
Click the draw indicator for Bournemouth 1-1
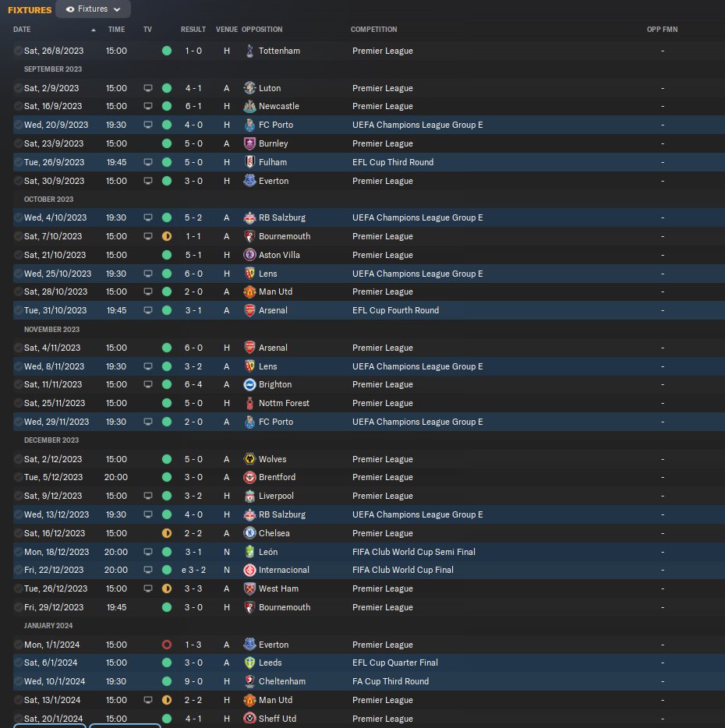[167, 236]
